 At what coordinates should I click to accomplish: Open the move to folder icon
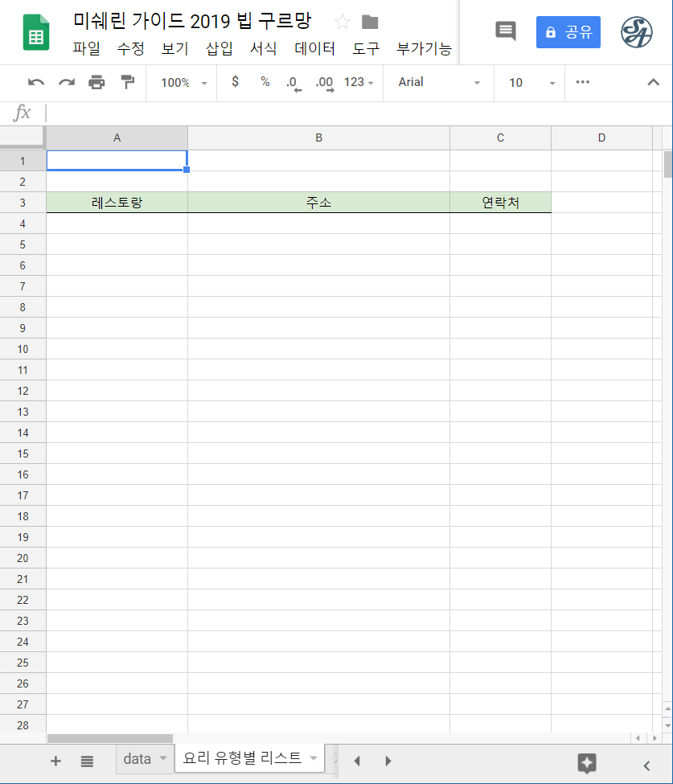[370, 22]
